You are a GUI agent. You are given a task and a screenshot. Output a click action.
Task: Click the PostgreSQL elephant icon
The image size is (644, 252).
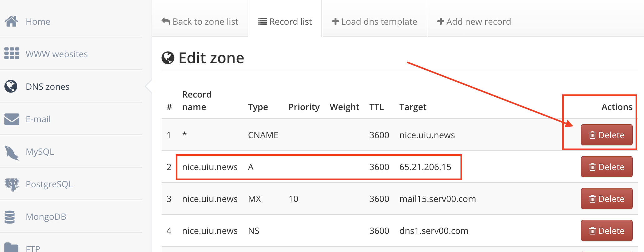pos(12,184)
